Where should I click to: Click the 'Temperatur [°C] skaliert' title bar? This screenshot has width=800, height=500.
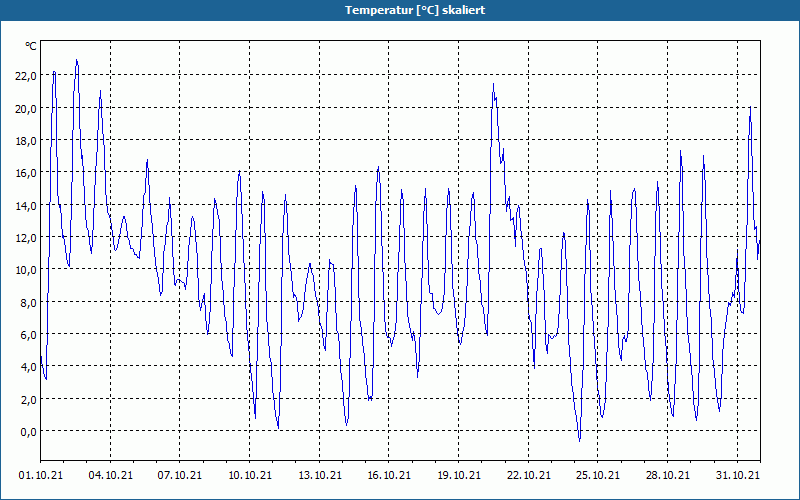coord(400,10)
